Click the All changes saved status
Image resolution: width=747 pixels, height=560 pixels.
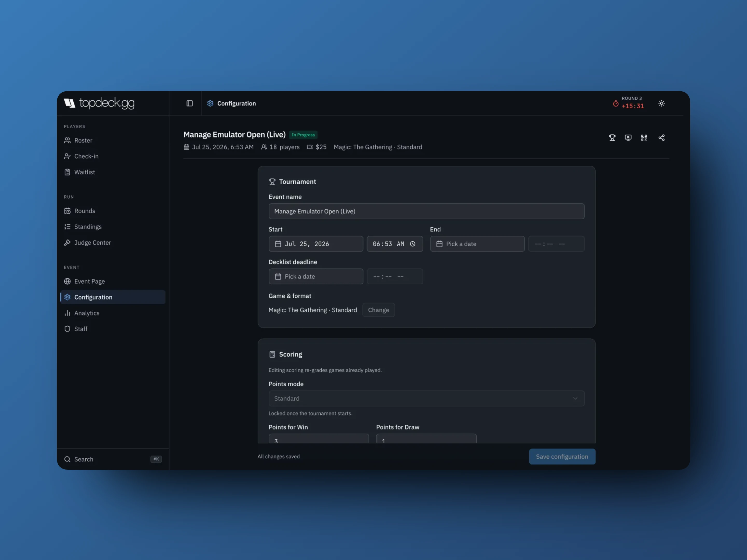(x=279, y=457)
